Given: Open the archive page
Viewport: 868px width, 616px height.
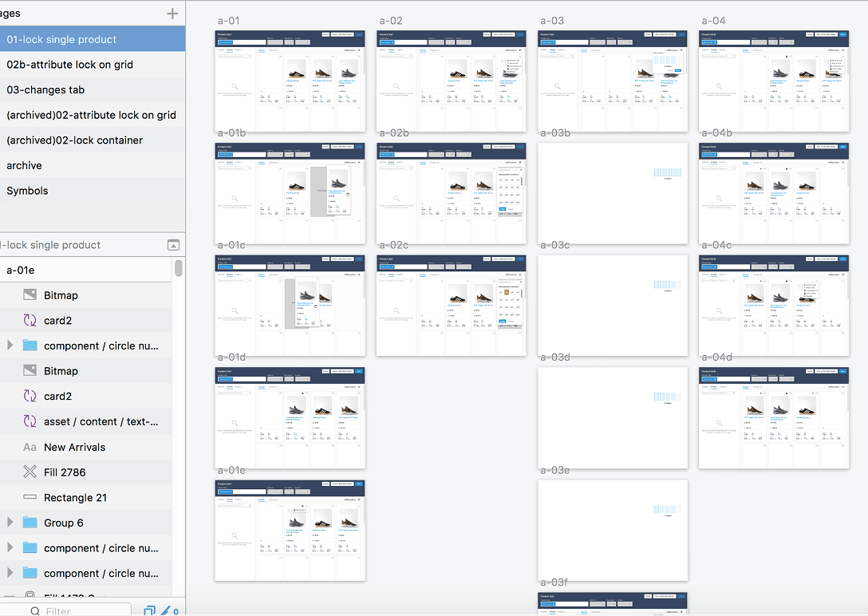Looking at the screenshot, I should (93, 165).
